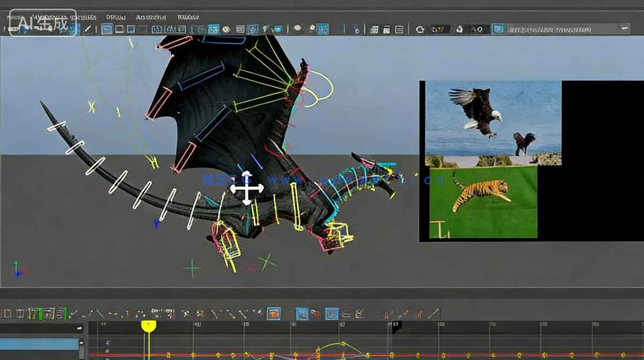Image resolution: width=644 pixels, height=360 pixels.
Task: Toggle the green-outlined icon in graph editor toolbar
Action: click(48, 314)
